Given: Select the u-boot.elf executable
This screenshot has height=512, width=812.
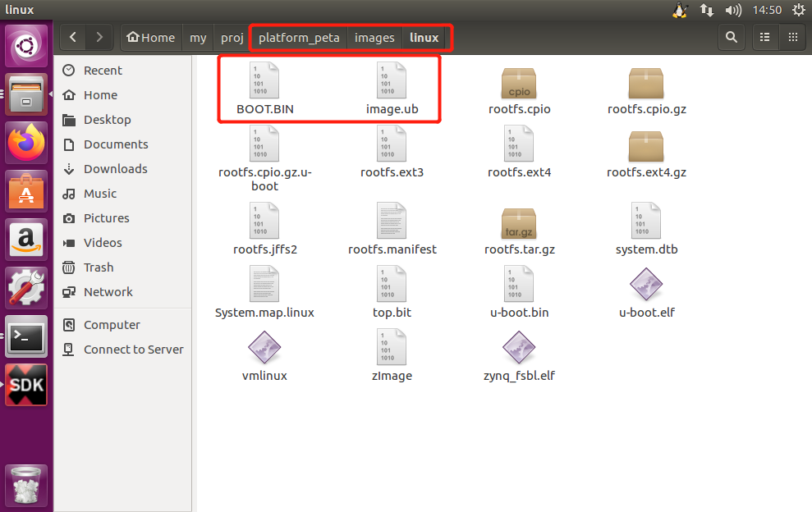Looking at the screenshot, I should click(646, 283).
